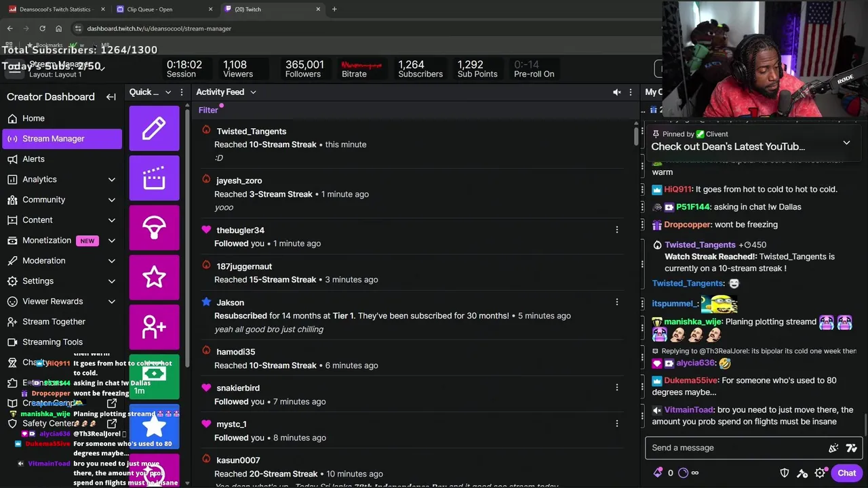Click the channel points circle icon

[683, 473]
